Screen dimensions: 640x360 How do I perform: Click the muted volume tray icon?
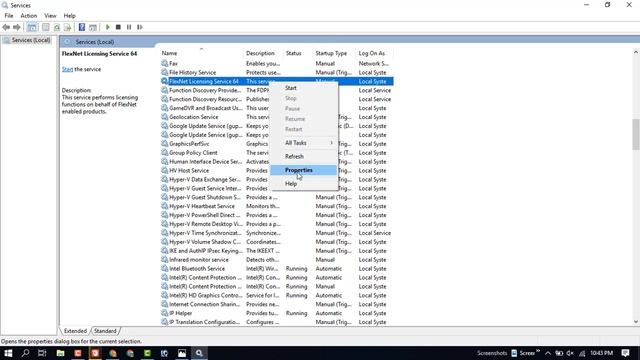click(570, 353)
